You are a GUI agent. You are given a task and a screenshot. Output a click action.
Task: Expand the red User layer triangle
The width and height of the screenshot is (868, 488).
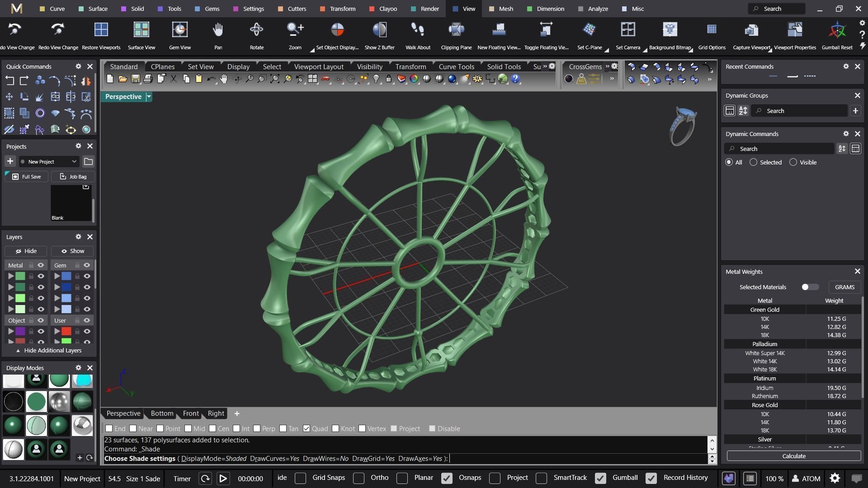pyautogui.click(x=57, y=332)
